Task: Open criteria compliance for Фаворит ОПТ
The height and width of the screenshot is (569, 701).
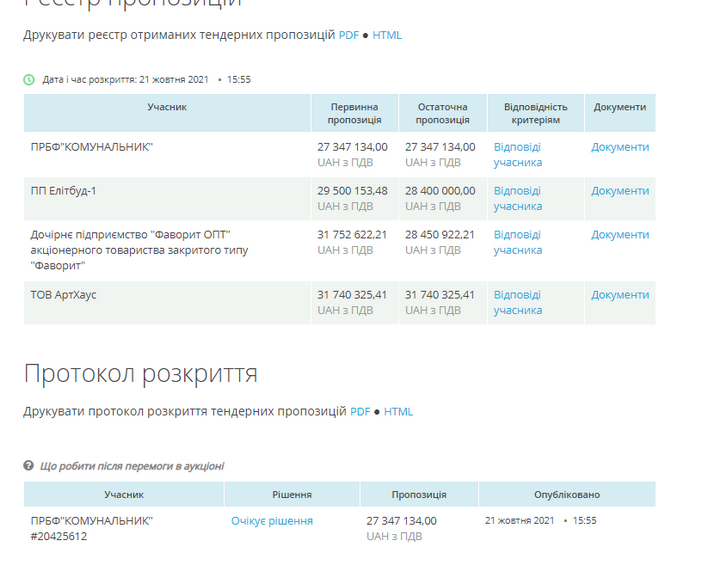Action: [x=517, y=242]
